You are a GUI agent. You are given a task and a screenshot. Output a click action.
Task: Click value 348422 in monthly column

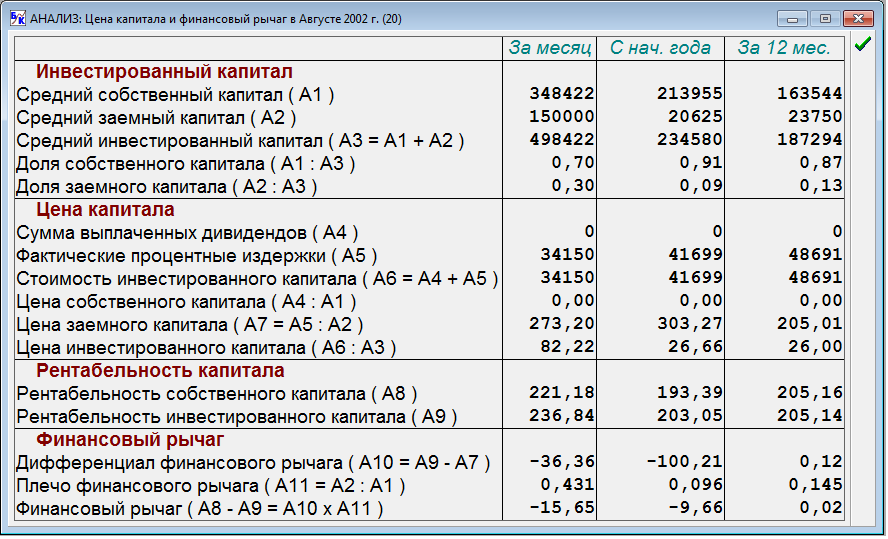tap(562, 93)
